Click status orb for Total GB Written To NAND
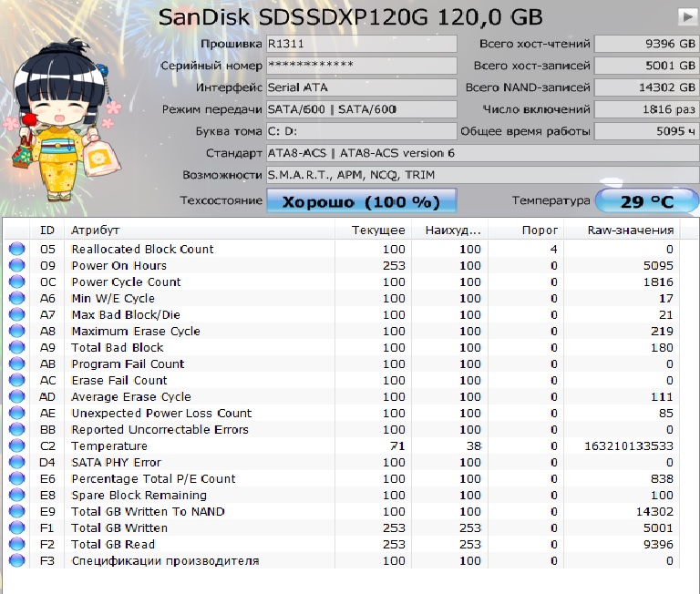This screenshot has height=594, width=700. pos(17,511)
